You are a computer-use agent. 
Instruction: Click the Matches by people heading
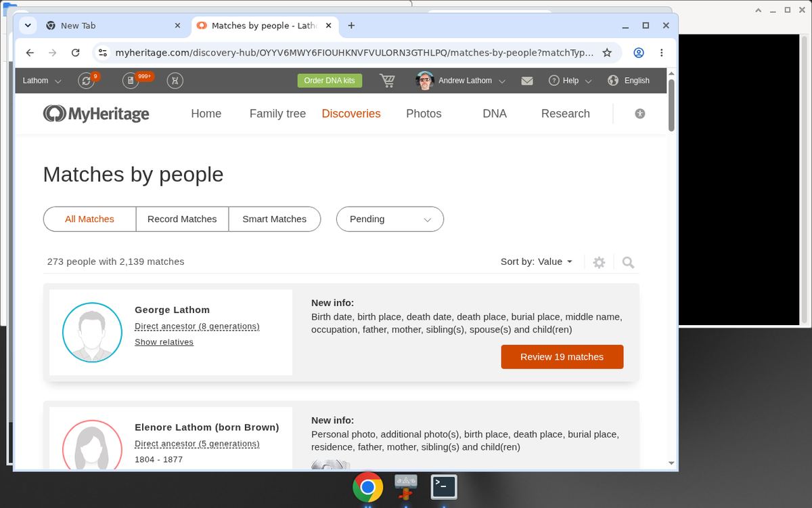click(x=133, y=174)
